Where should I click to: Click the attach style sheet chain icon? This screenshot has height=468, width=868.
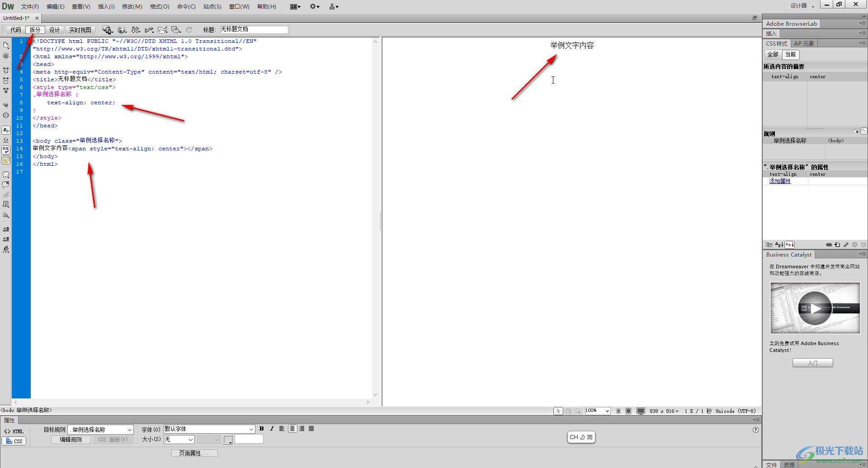pos(829,244)
